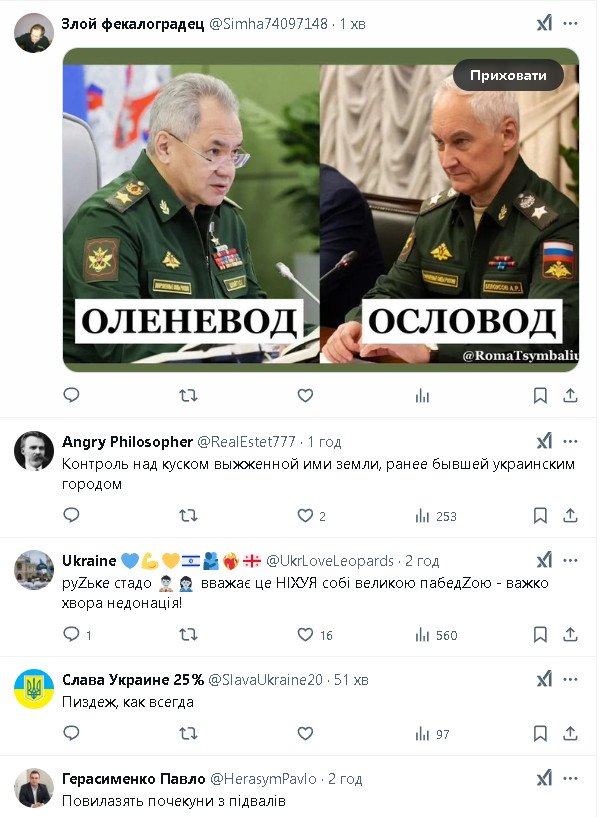The height and width of the screenshot is (817, 605).
Task: View analytics showing 253 views
Action: pos(436,516)
